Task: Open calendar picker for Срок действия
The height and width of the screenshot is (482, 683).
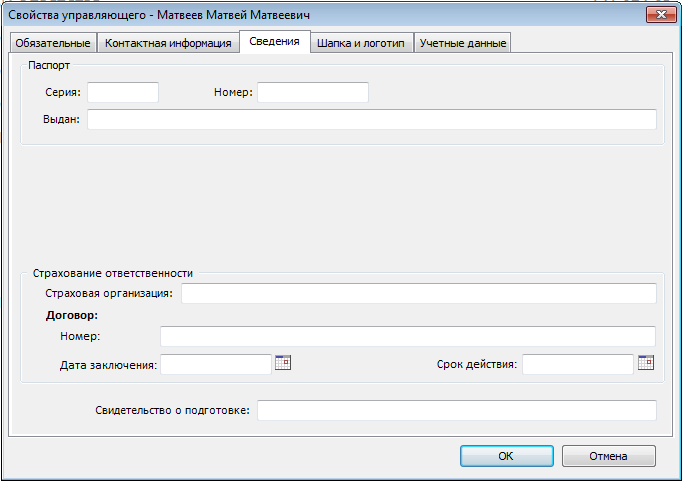Action: pos(645,363)
